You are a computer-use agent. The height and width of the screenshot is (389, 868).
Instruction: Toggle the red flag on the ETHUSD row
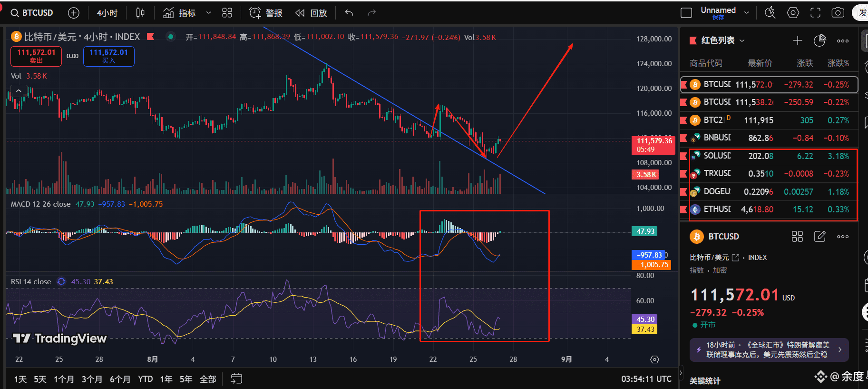tap(684, 209)
